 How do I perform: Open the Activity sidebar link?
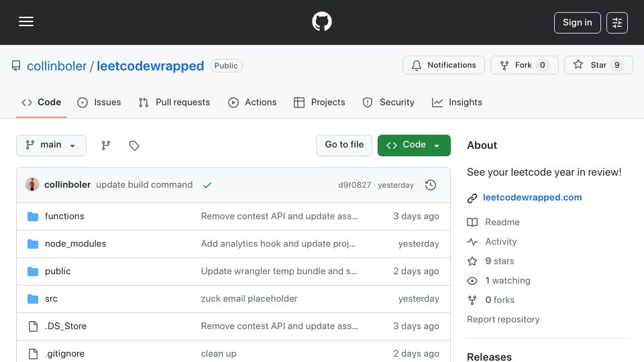pyautogui.click(x=500, y=242)
